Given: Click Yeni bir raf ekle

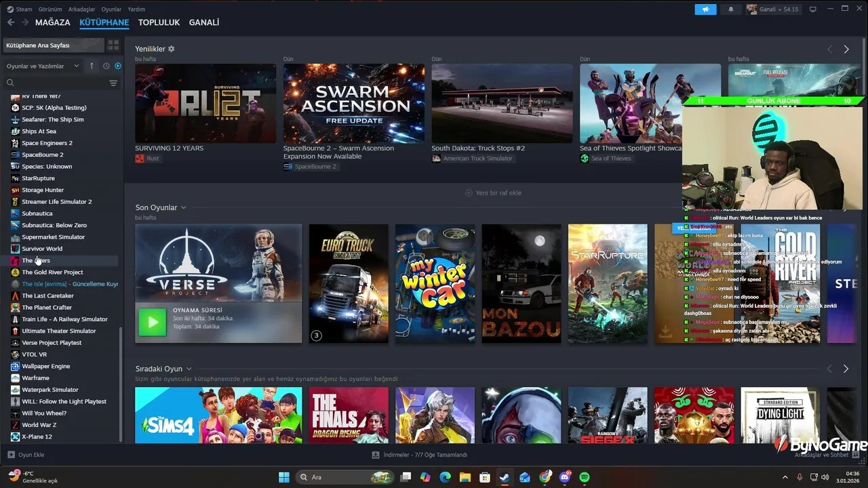Looking at the screenshot, I should pos(493,192).
